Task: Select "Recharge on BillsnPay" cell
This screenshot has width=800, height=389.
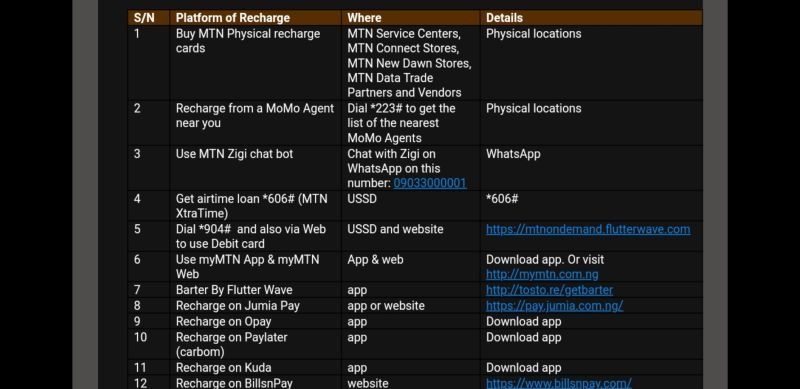Action: click(x=256, y=383)
